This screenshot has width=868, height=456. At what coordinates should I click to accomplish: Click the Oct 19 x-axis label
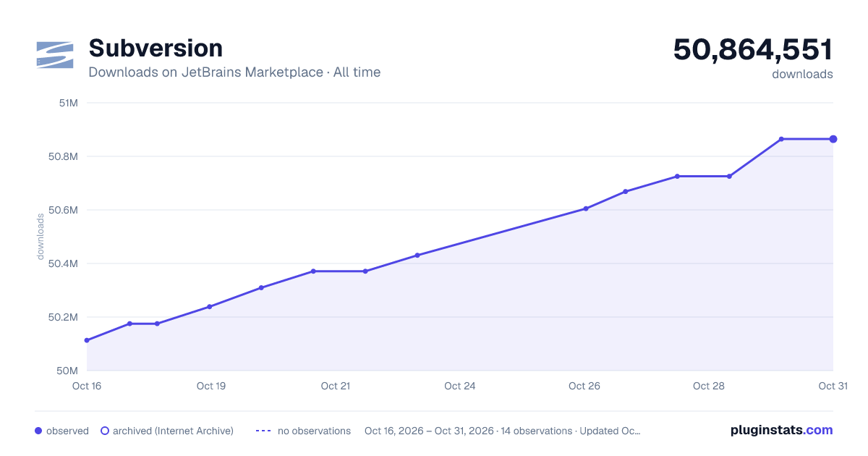[211, 386]
